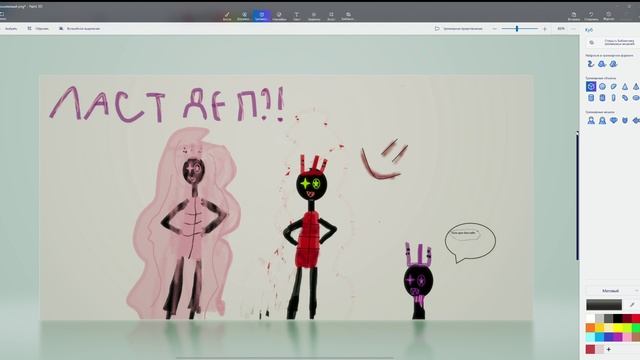Click the 80% zoom percentage field
640x360 pixels.
[x=561, y=29]
